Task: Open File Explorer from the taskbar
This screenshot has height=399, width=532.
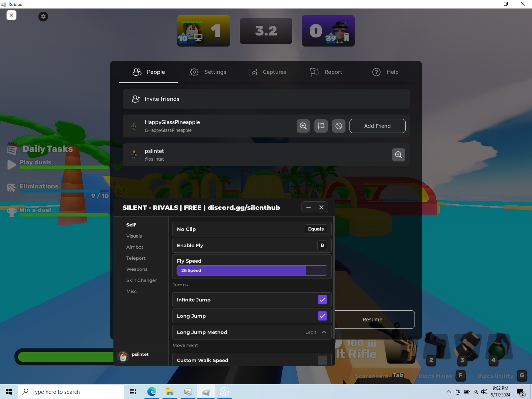Action: coord(170,392)
